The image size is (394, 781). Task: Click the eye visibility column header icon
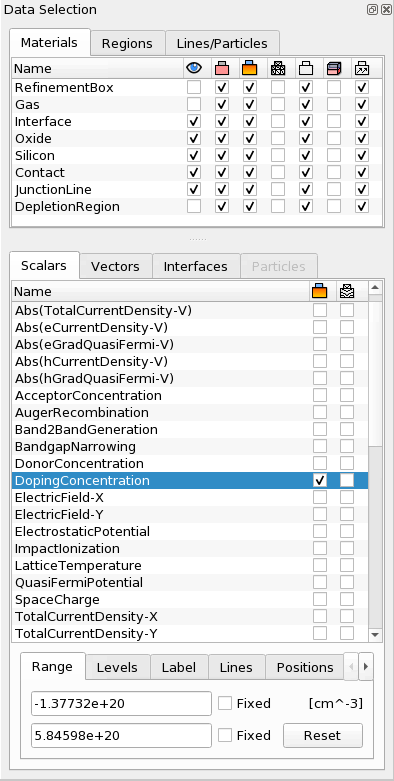(194, 68)
